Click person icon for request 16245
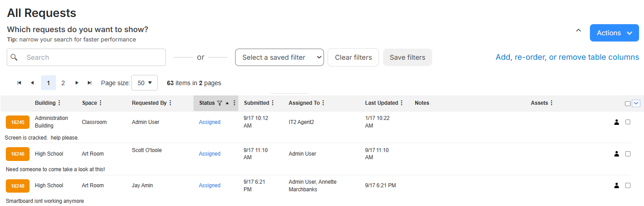The height and width of the screenshot is (206, 644). click(x=617, y=122)
